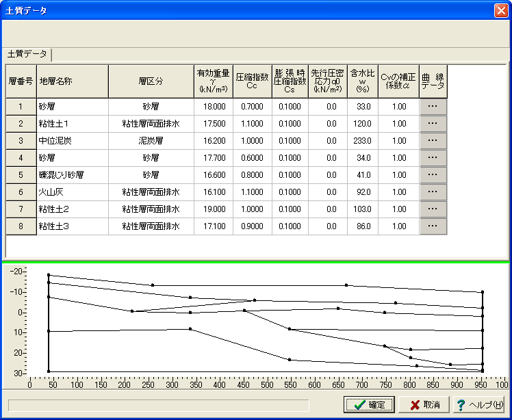Click layer type cell of 中位泥炭
512x420 pixels.
pyautogui.click(x=151, y=141)
